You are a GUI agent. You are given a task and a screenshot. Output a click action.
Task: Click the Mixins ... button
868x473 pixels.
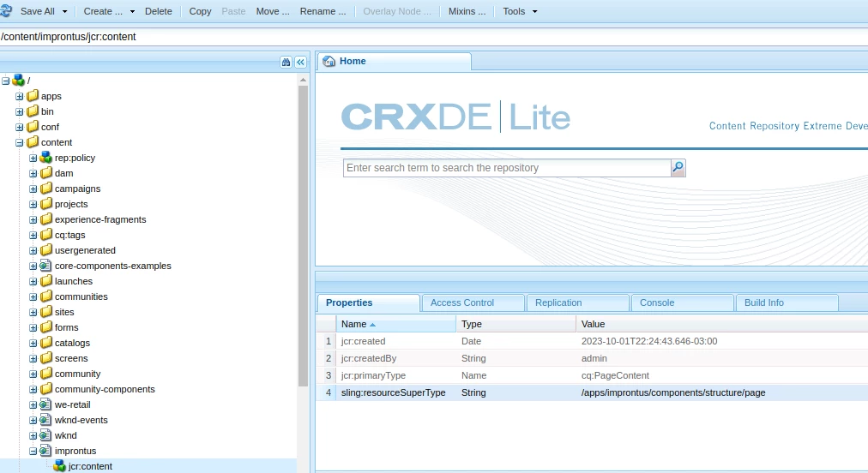tap(467, 11)
